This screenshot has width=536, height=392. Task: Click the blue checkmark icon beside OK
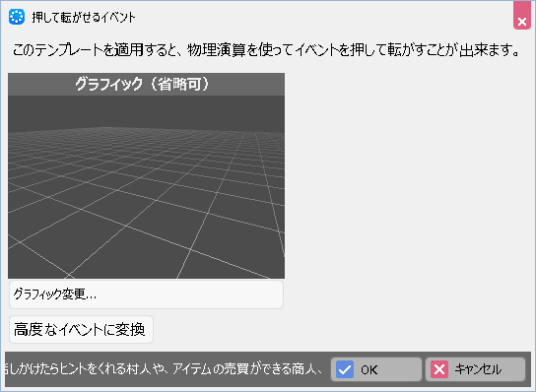click(x=345, y=369)
